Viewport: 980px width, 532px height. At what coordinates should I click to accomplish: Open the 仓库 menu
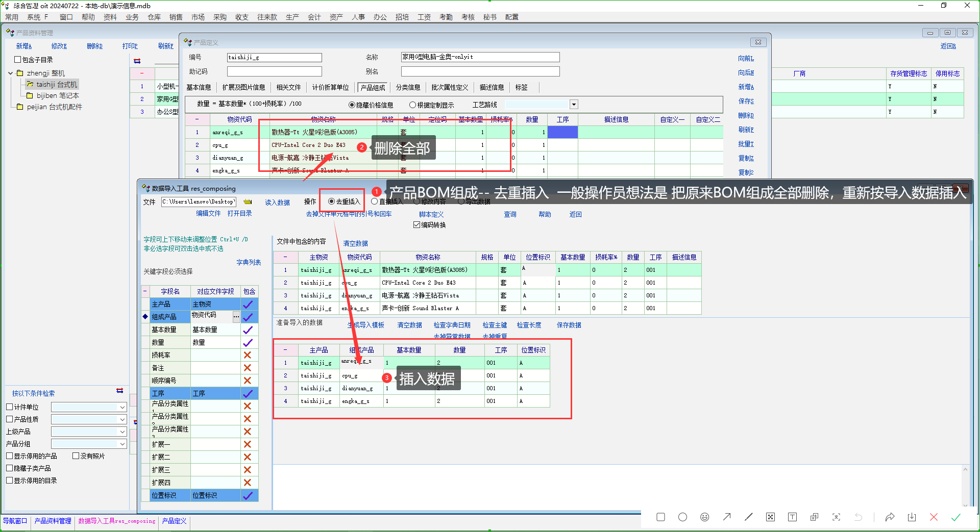point(154,17)
